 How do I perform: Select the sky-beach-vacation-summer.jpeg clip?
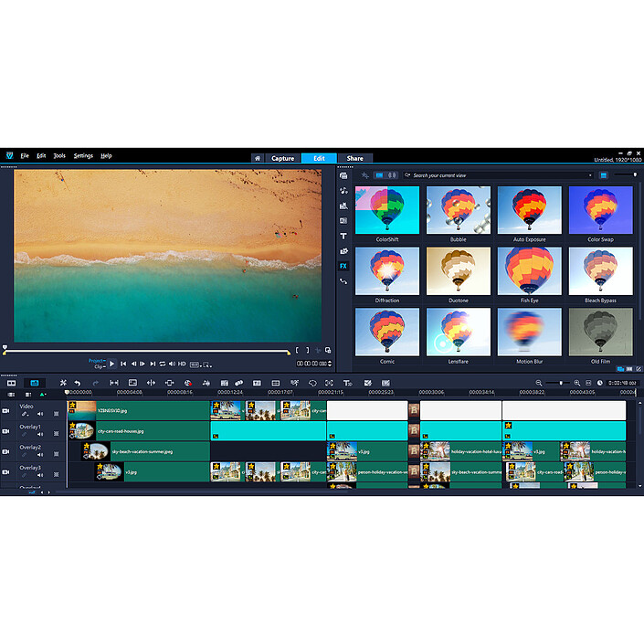coord(145,452)
